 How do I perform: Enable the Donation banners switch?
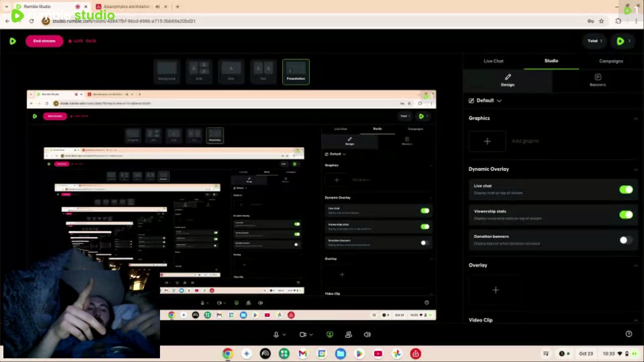(626, 240)
